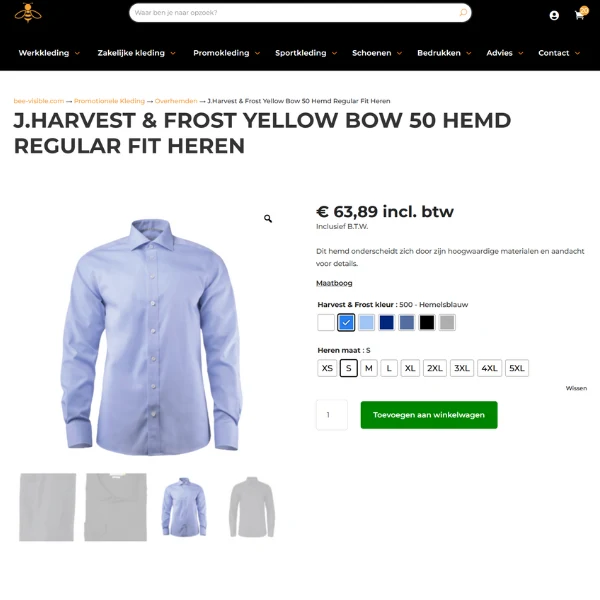Click the bee logo icon

[28, 13]
